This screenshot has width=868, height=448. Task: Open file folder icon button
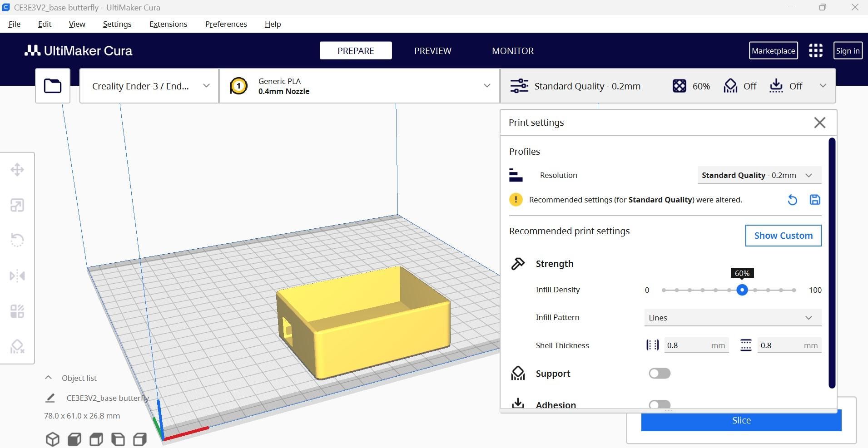(x=53, y=86)
